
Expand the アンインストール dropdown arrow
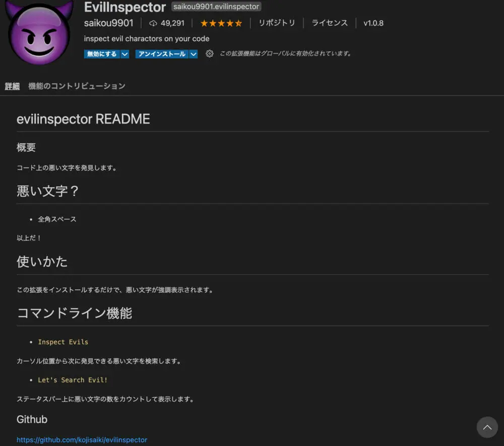tap(193, 54)
